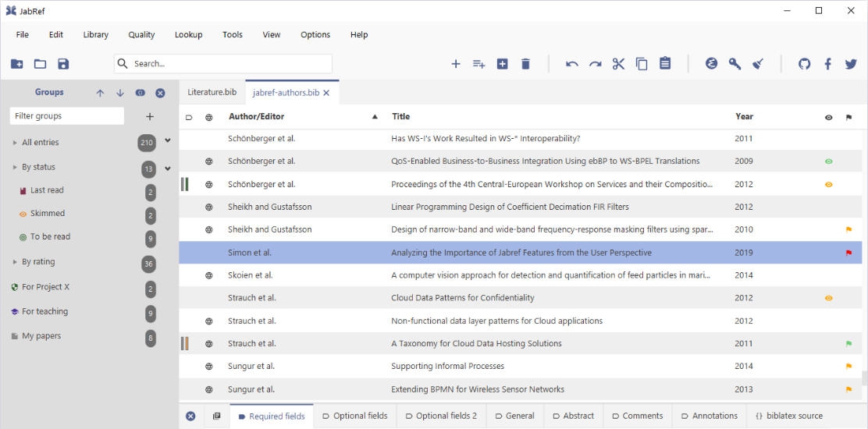The width and height of the screenshot is (868, 429).
Task: Open the Facebook link icon
Action: [827, 64]
